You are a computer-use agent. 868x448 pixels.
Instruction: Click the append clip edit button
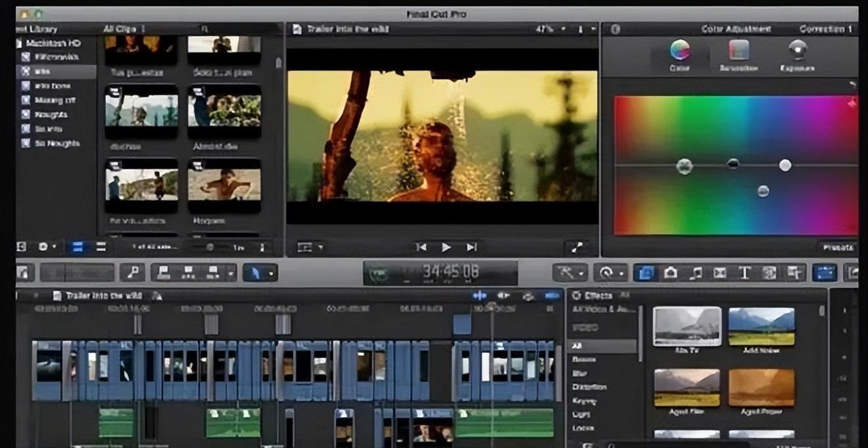tap(212, 273)
